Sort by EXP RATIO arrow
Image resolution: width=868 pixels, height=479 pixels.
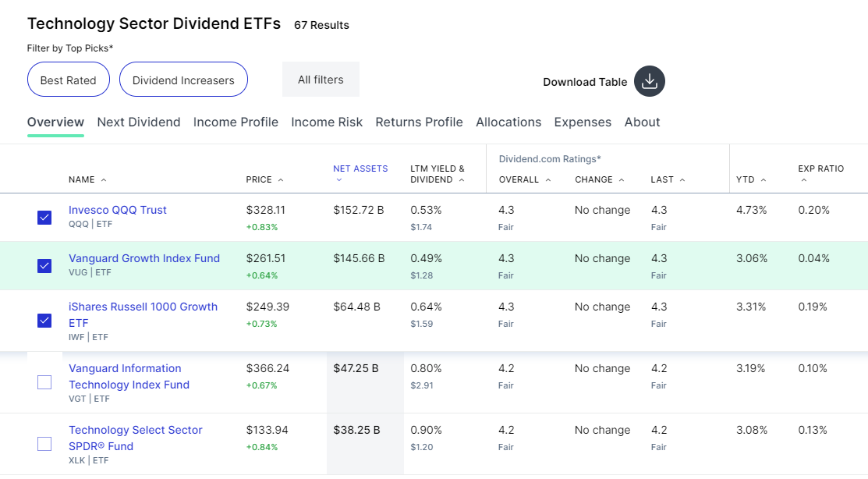tap(804, 180)
